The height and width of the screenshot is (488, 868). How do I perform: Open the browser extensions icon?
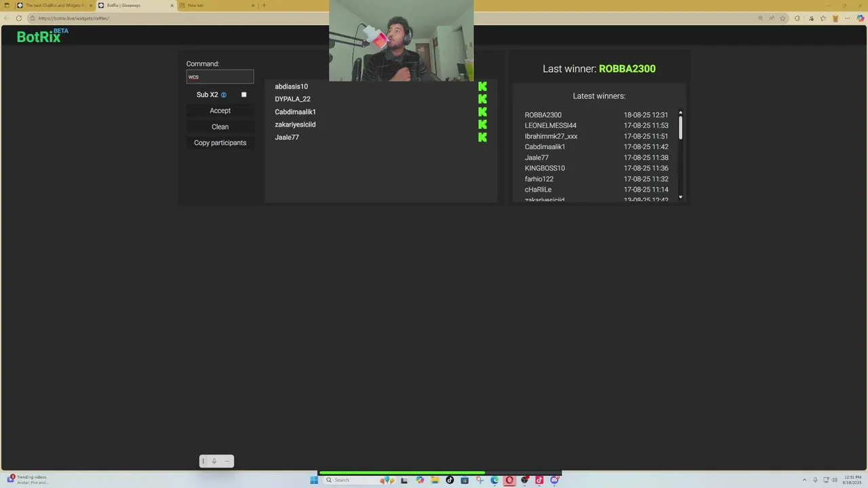(x=797, y=18)
